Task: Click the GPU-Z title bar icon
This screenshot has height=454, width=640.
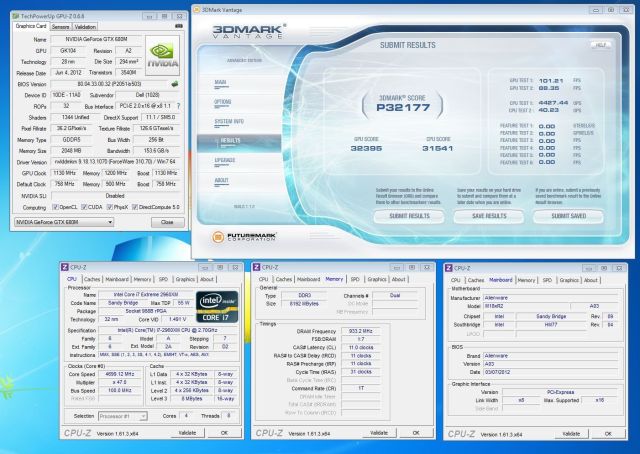Action: 16,16
